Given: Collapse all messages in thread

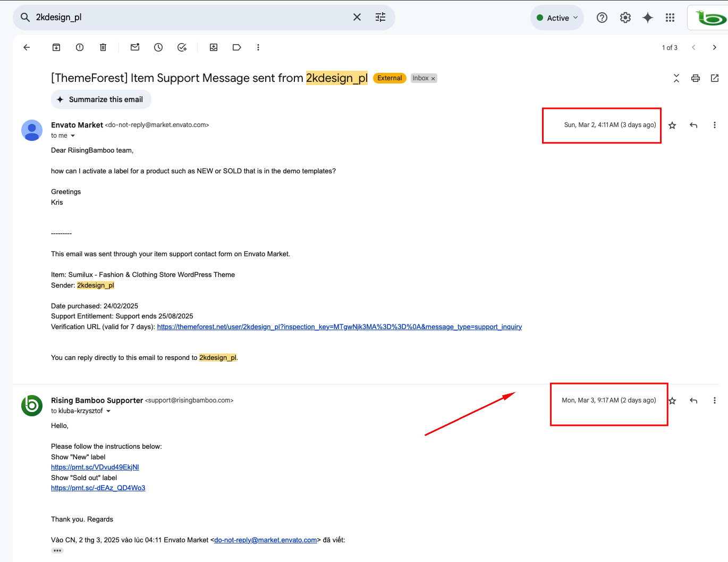Looking at the screenshot, I should pos(676,78).
